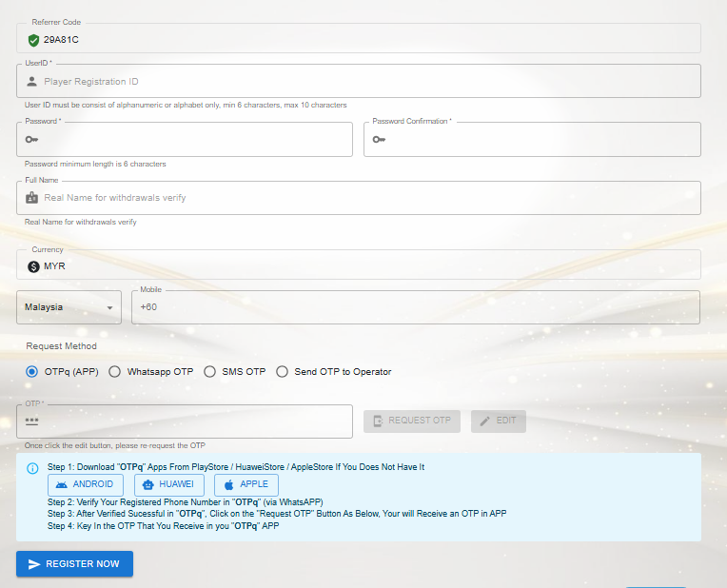Click the paper plane icon on Register Now

coord(34,564)
